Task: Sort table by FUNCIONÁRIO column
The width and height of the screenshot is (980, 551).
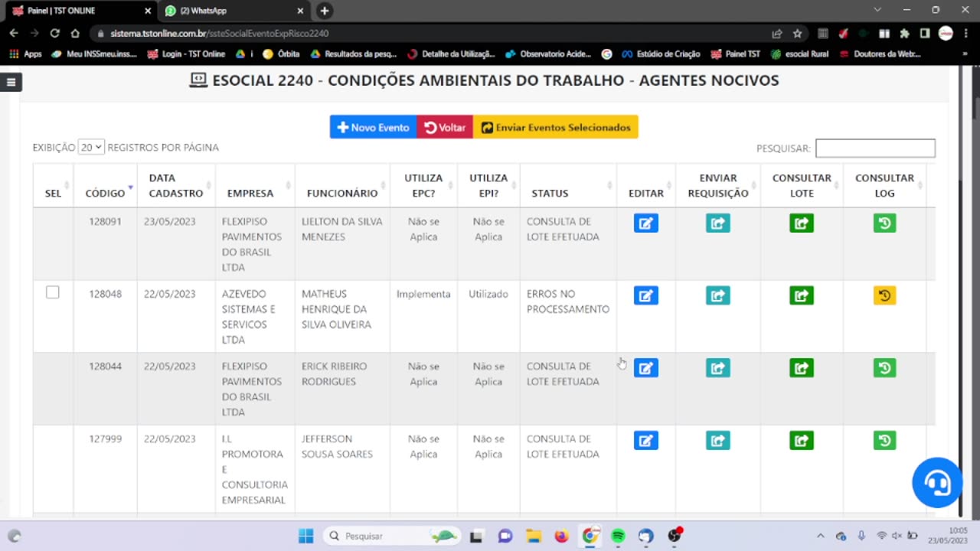Action: 342,185
